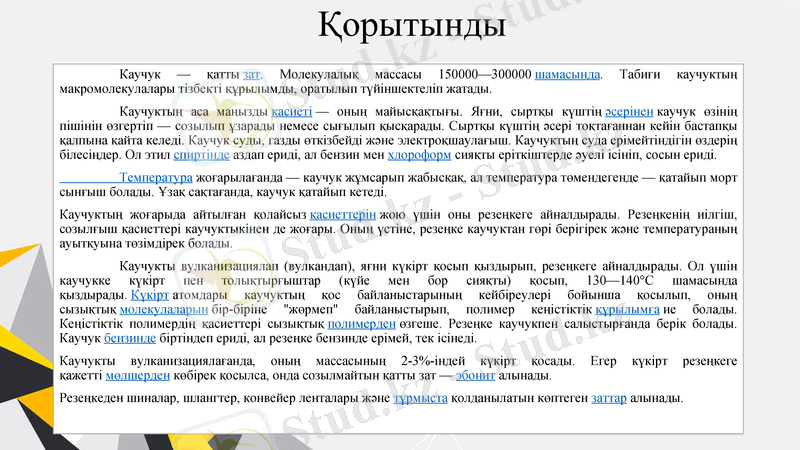800x450 pixels.
Task: Click the blue 'бензинде' hyperlink
Action: (130, 338)
